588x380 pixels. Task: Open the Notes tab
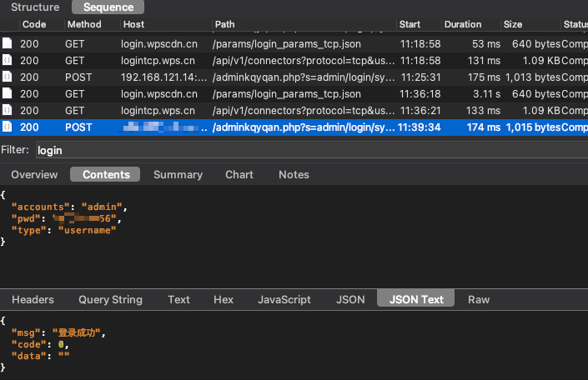[x=294, y=175]
